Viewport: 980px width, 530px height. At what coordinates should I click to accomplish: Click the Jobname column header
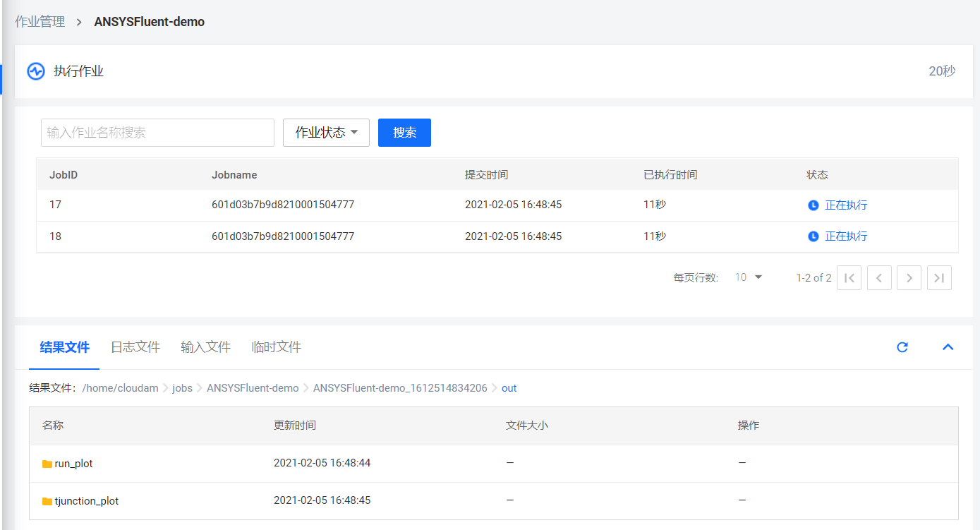tap(234, 175)
